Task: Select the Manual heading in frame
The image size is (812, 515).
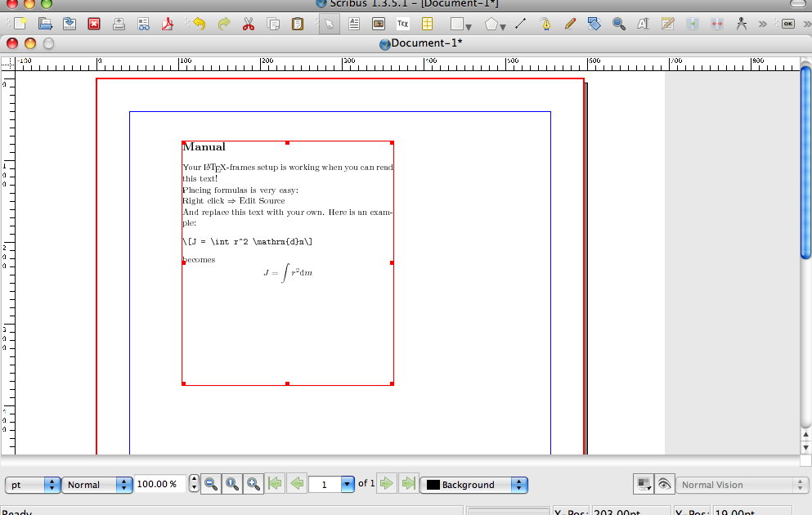Action: tap(204, 147)
